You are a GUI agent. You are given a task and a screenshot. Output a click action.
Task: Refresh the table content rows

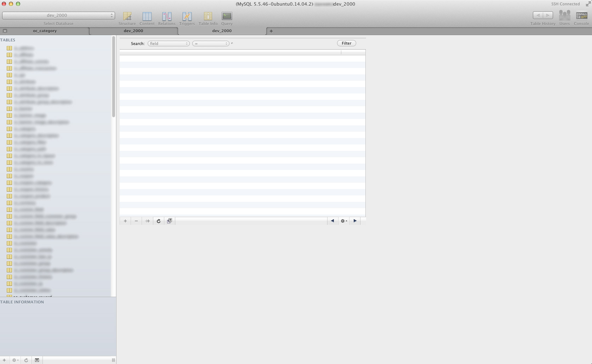159,221
